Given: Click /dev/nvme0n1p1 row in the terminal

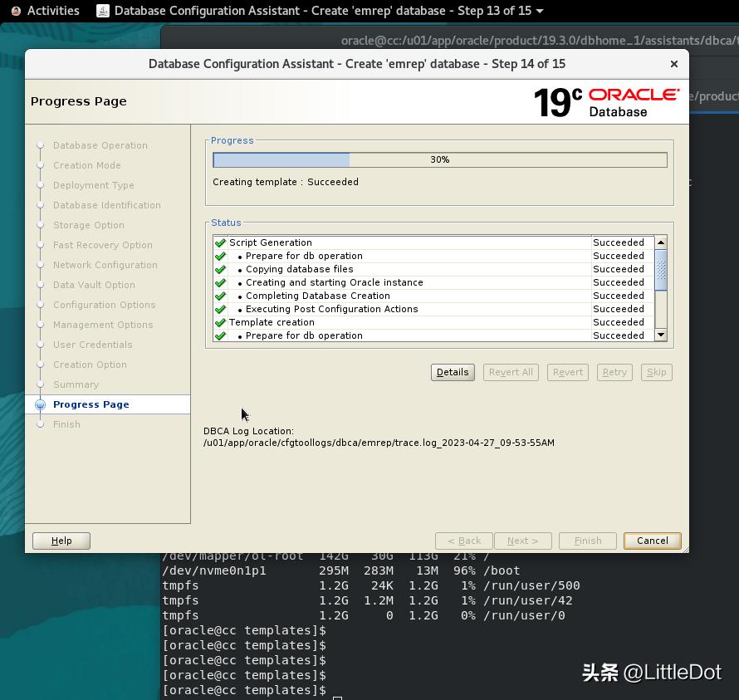Looking at the screenshot, I should [x=340, y=570].
